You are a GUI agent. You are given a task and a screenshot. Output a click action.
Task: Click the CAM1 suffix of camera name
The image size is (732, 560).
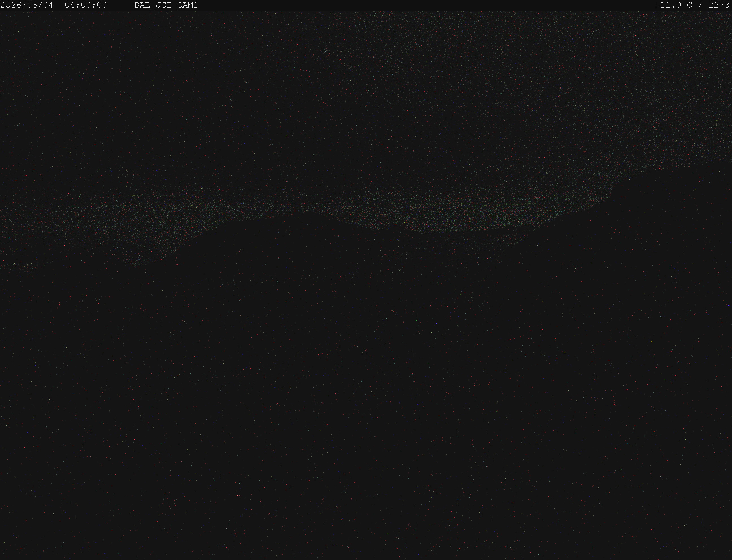[188, 5]
